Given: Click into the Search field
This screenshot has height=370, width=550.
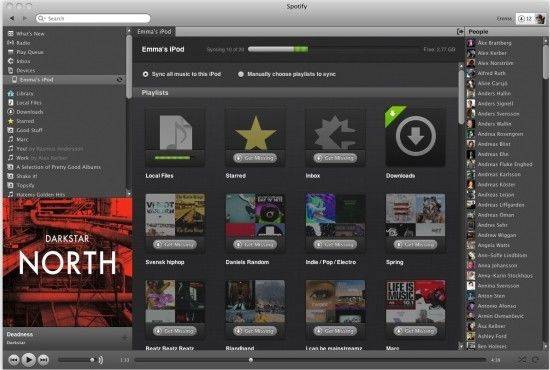Looking at the screenshot, I should (x=93, y=18).
